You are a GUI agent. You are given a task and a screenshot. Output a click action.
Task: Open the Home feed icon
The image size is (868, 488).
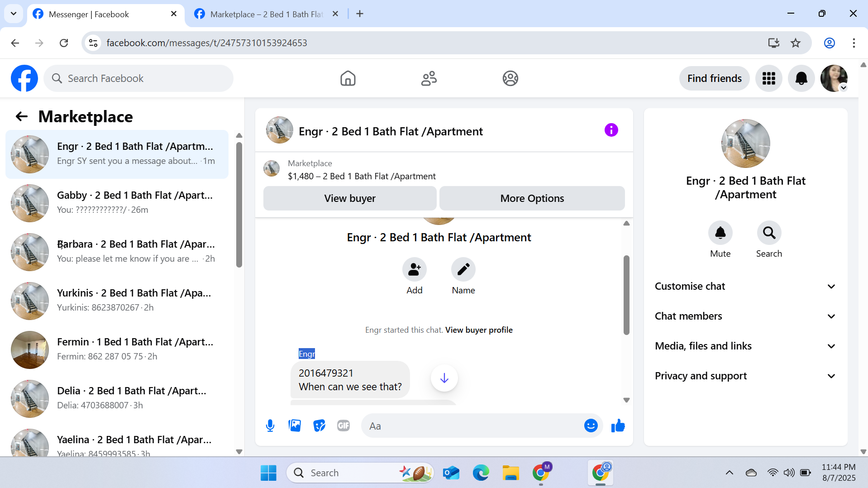tap(348, 78)
